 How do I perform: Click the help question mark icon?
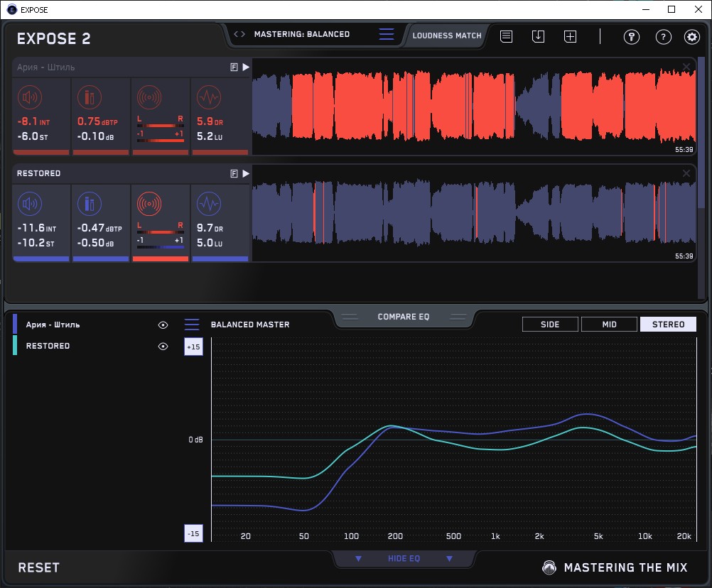tap(663, 37)
